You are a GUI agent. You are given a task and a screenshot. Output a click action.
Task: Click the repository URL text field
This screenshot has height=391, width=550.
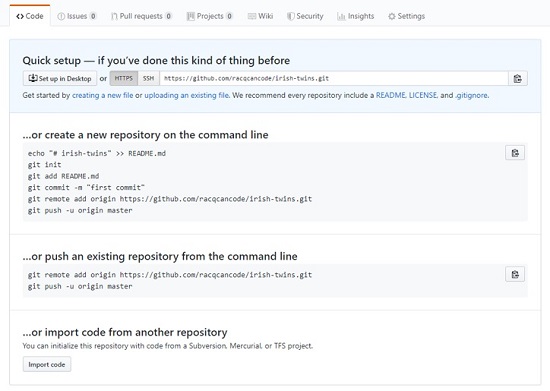334,79
